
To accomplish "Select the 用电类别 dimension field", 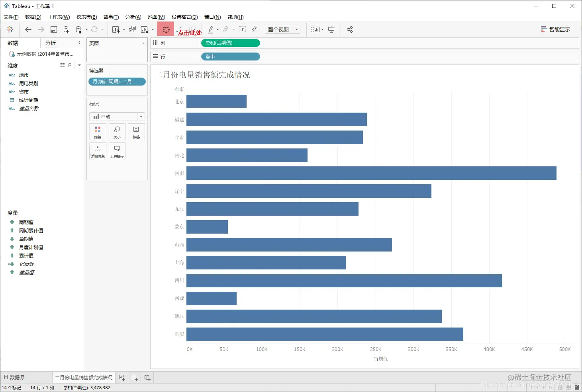I will 29,84.
